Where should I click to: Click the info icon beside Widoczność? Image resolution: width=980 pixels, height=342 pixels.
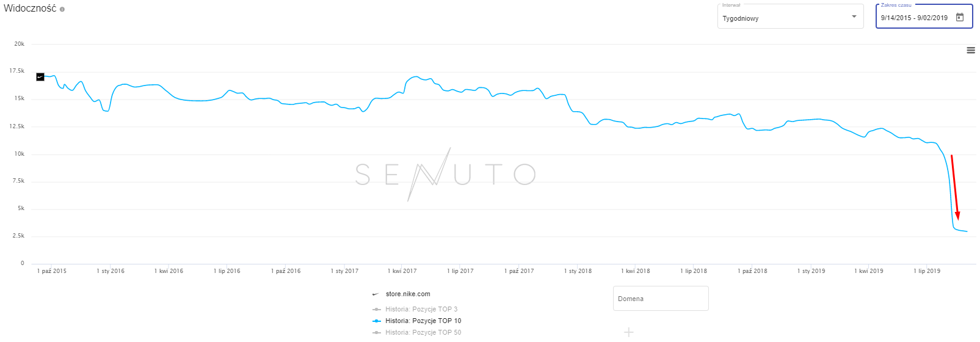(x=62, y=9)
